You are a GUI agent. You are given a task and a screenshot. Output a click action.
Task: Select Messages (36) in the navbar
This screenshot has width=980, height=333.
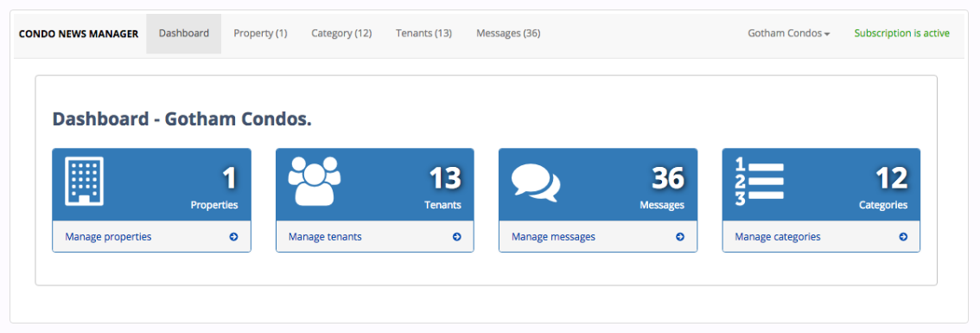(508, 34)
